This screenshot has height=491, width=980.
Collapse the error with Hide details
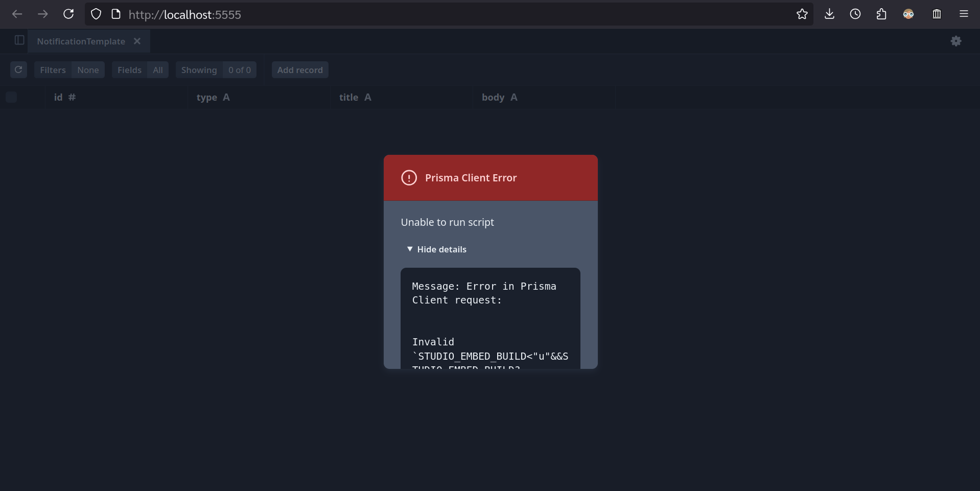436,249
